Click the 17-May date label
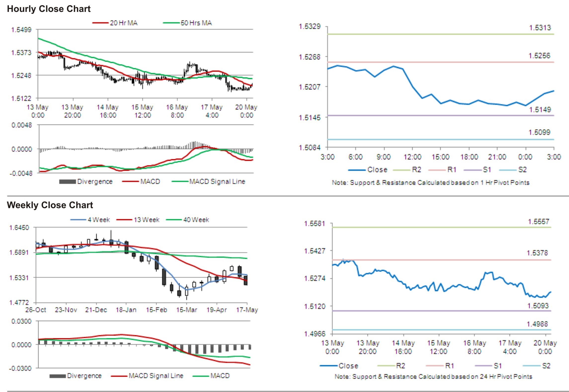 click(247, 310)
